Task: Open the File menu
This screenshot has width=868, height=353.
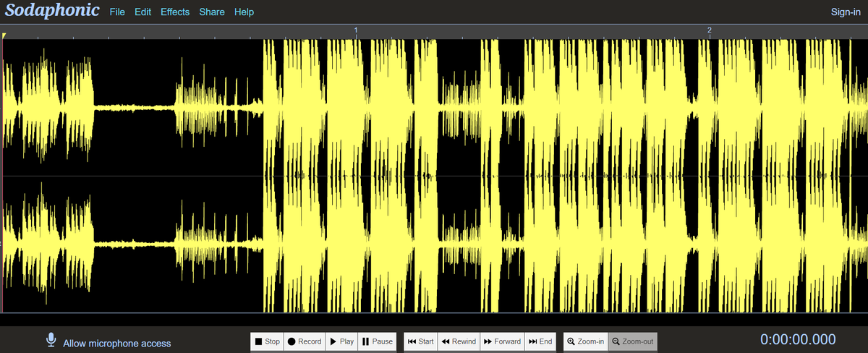Action: [x=117, y=12]
